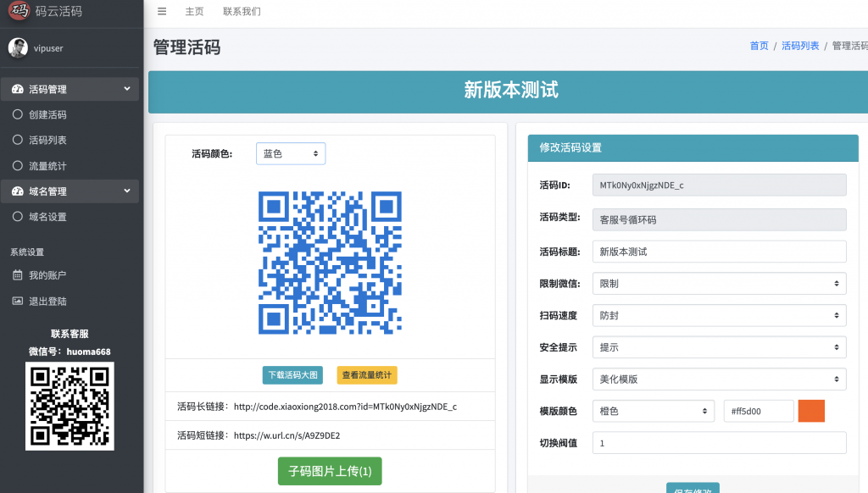
Task: Click the circle icon beside 域名设置
Action: (x=18, y=217)
